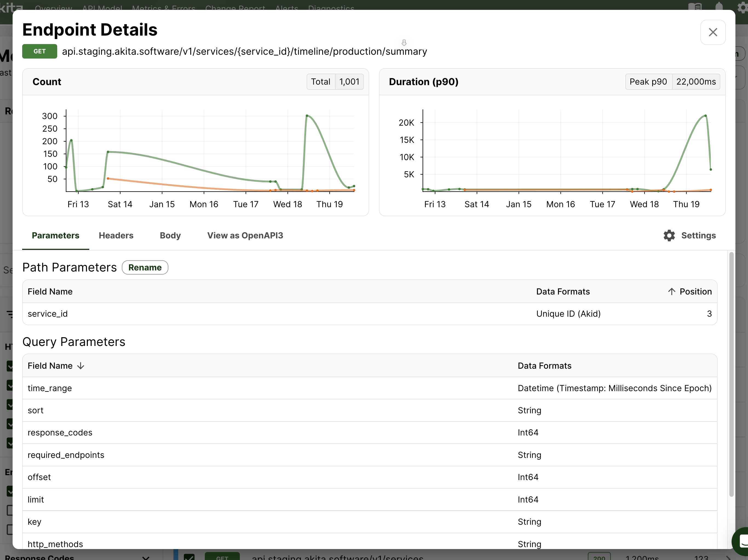Expand the bottom services row right chevron
Screen dimensions: 748x560
click(x=728, y=557)
